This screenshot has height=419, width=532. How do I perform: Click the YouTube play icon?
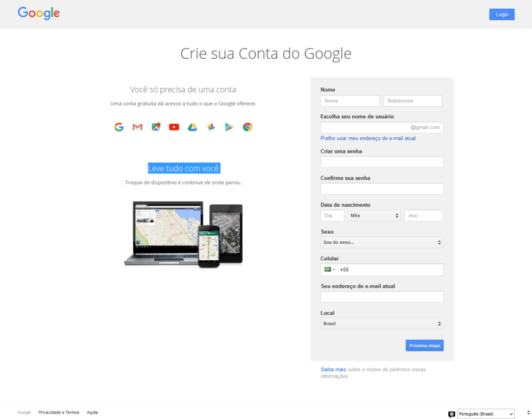[174, 127]
